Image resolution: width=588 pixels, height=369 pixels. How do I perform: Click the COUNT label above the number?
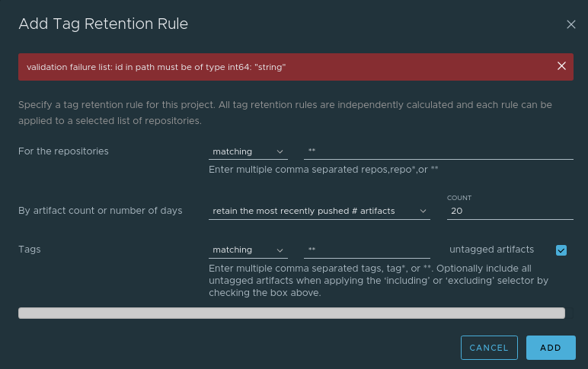point(459,198)
